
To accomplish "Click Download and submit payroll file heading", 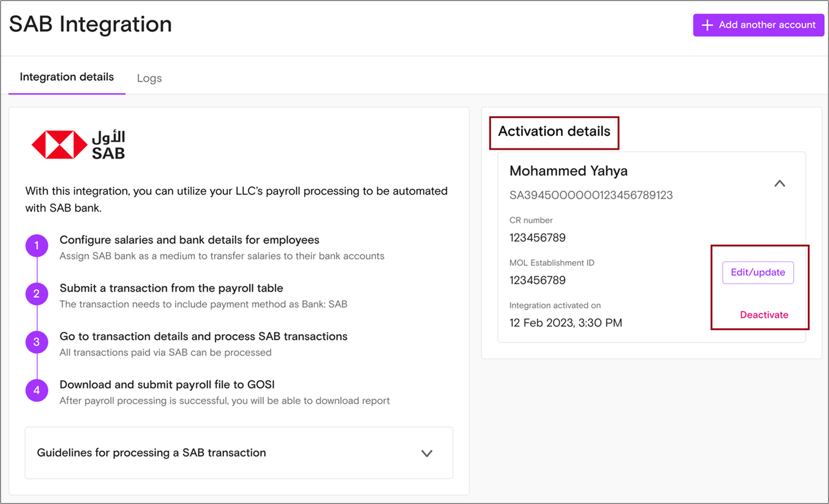I will click(x=167, y=384).
